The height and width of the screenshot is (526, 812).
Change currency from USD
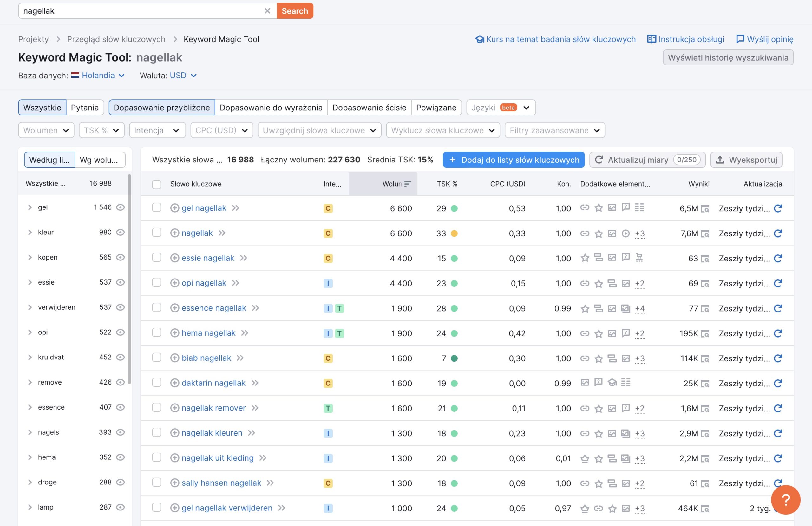coord(183,76)
